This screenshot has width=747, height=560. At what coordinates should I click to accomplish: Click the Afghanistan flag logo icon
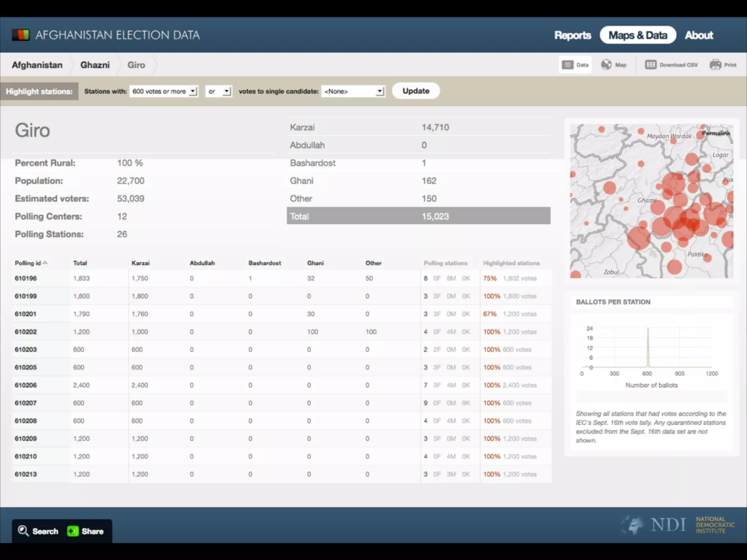pos(20,35)
